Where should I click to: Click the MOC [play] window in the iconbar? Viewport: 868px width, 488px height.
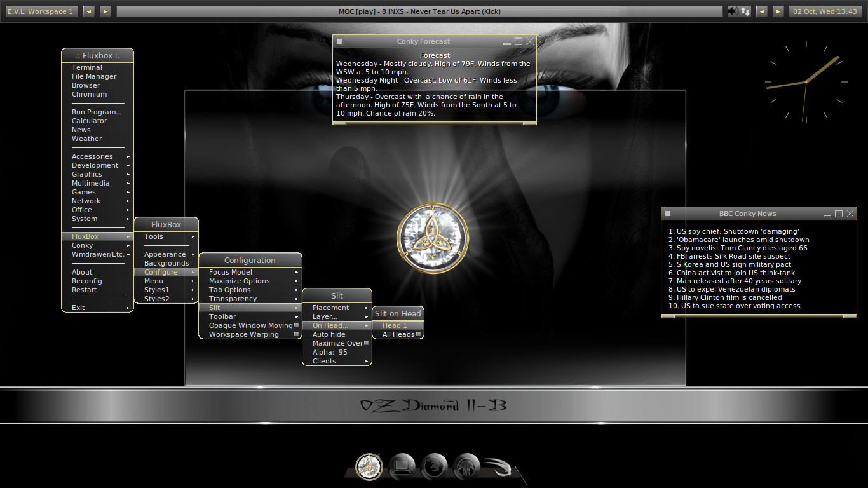[419, 11]
